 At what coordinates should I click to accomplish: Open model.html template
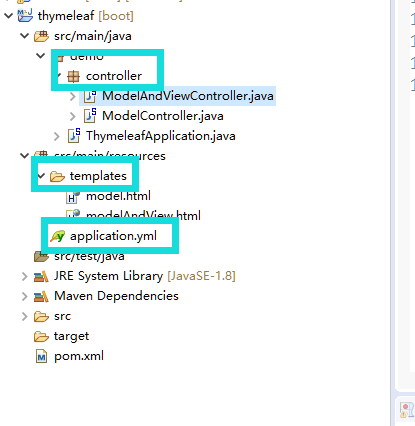point(118,196)
